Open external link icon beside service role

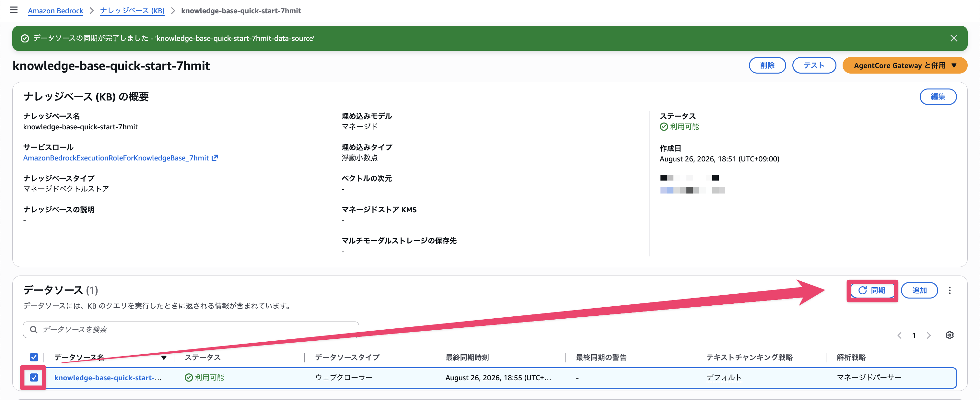click(215, 158)
